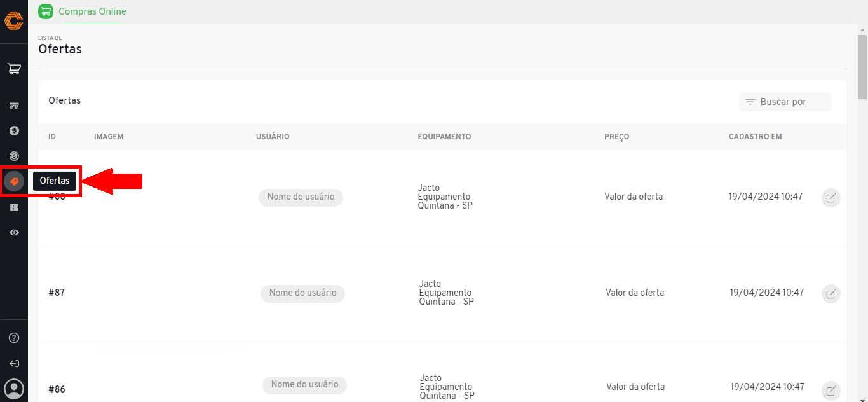Click the Nome do usuário chip in row #86
The height and width of the screenshot is (402, 868).
click(x=304, y=385)
